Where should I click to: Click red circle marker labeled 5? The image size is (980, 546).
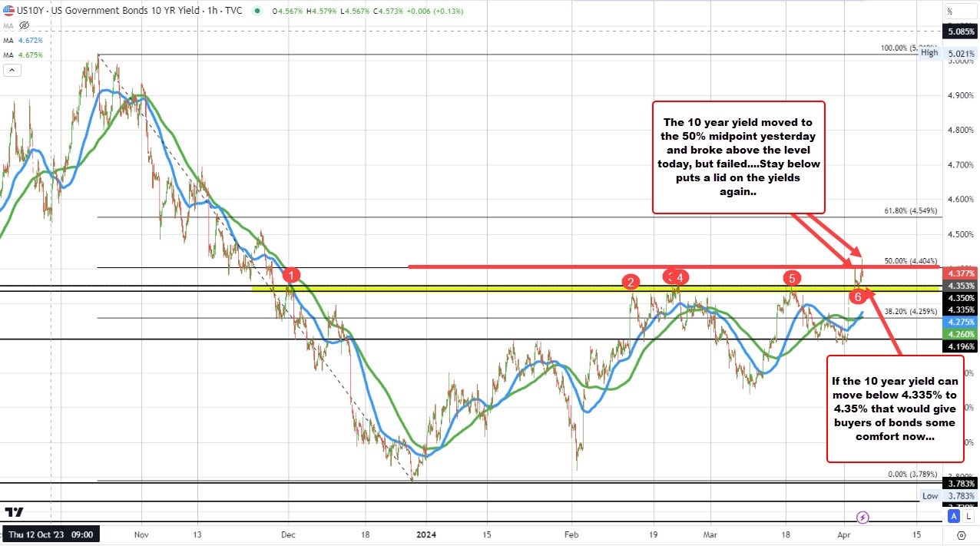click(791, 277)
